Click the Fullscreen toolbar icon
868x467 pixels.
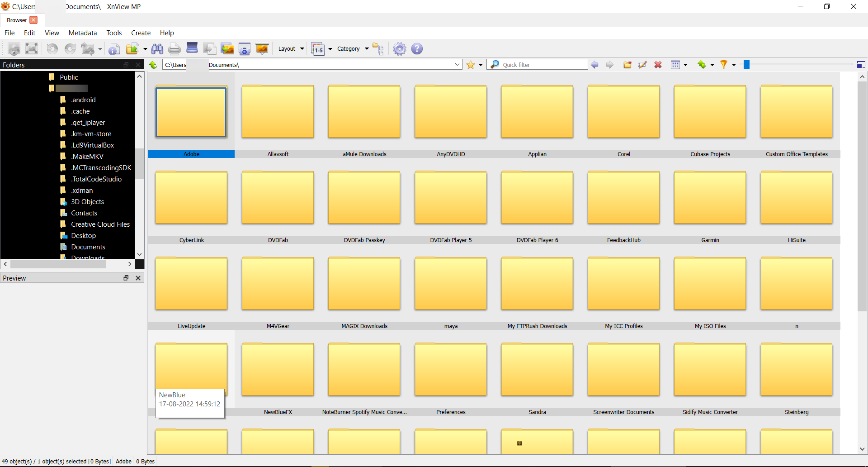click(x=32, y=49)
